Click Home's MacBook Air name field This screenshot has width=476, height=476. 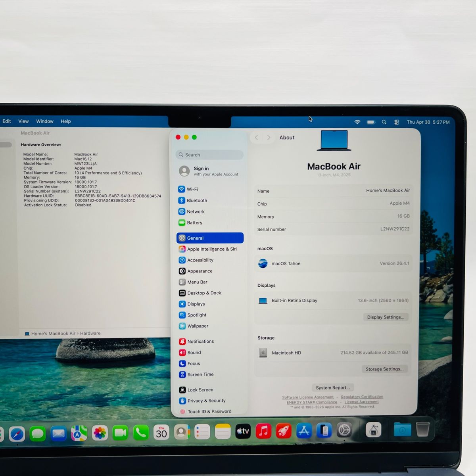(333, 191)
